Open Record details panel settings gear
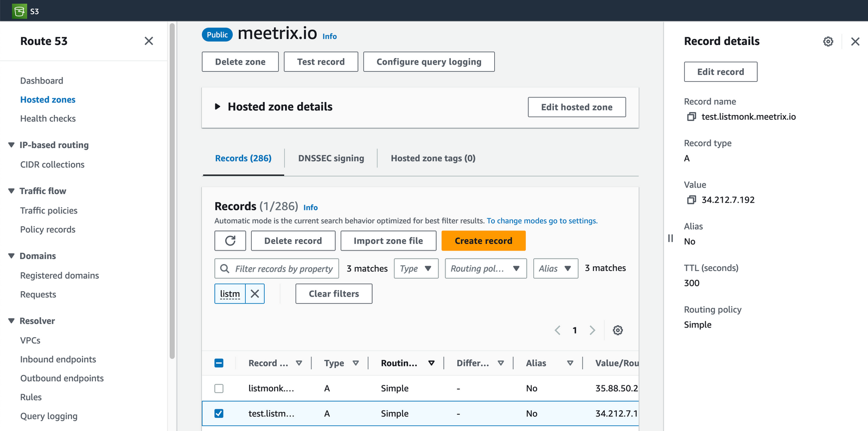The height and width of the screenshot is (431, 868). coord(828,41)
